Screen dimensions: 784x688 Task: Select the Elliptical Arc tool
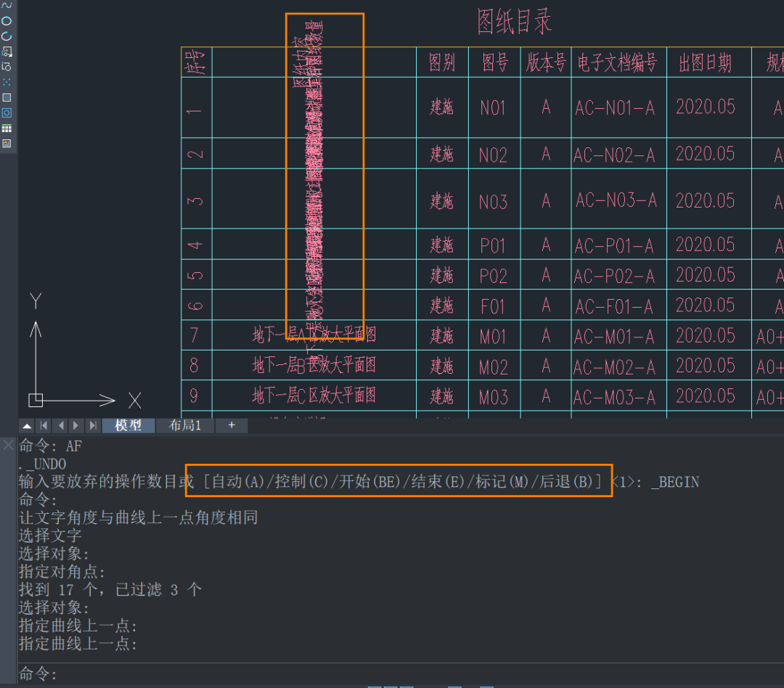[x=7, y=36]
